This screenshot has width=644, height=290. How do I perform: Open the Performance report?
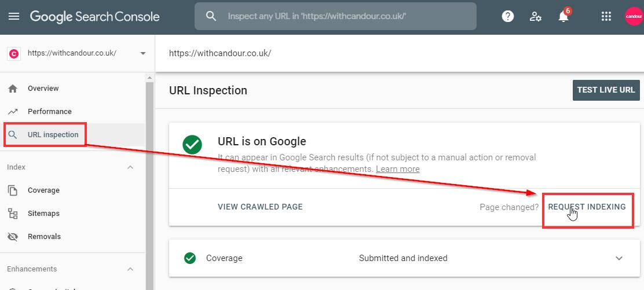[x=49, y=112]
